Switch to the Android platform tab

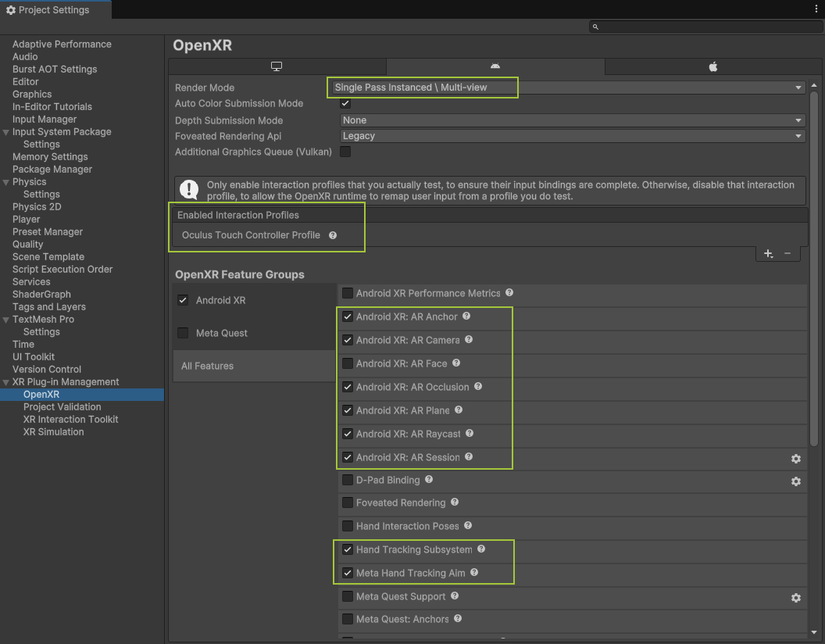point(495,66)
